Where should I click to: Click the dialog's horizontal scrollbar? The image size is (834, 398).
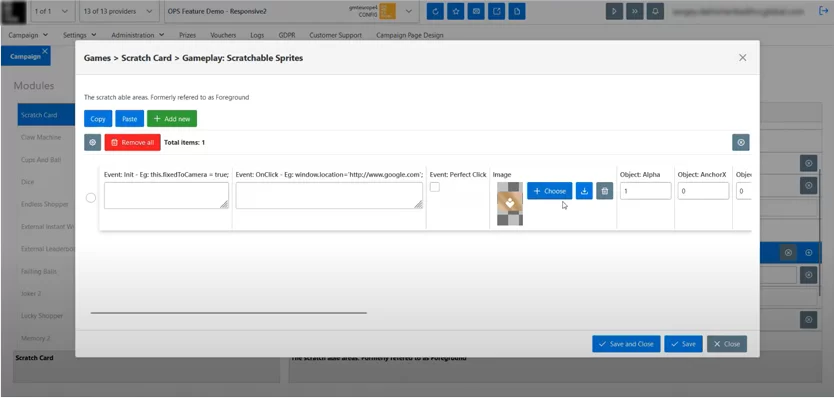229,313
